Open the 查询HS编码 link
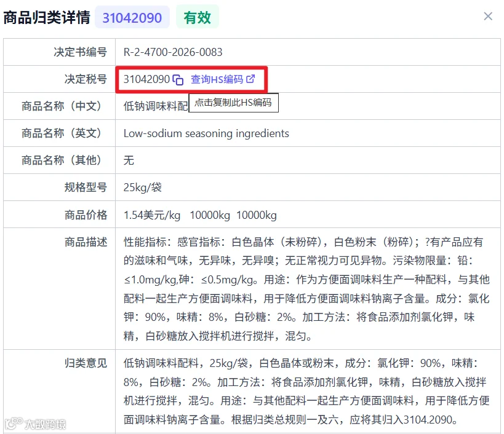Image resolution: width=504 pixels, height=434 pixels. tap(217, 79)
